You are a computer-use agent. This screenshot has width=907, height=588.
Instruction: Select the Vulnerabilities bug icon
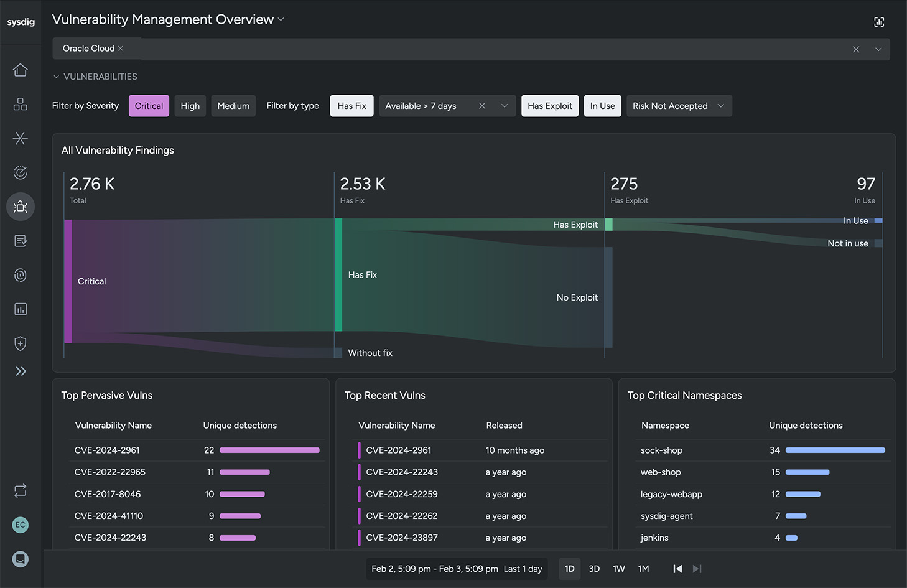click(21, 207)
